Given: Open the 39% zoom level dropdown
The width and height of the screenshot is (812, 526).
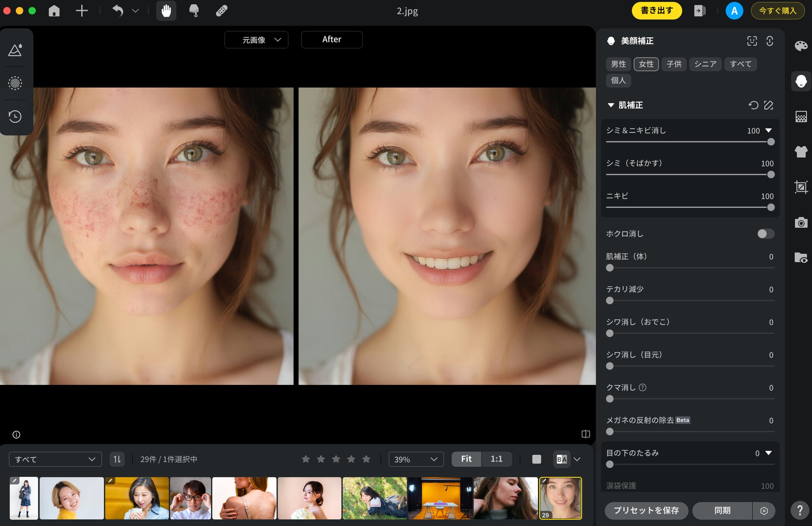Looking at the screenshot, I should [x=416, y=459].
